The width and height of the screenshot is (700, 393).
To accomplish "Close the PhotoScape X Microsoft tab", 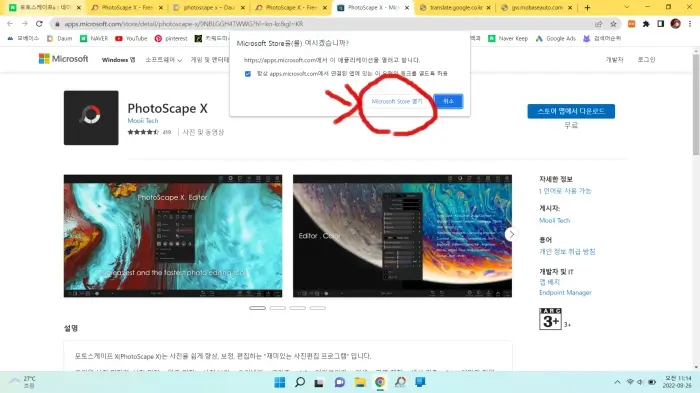I will point(407,8).
